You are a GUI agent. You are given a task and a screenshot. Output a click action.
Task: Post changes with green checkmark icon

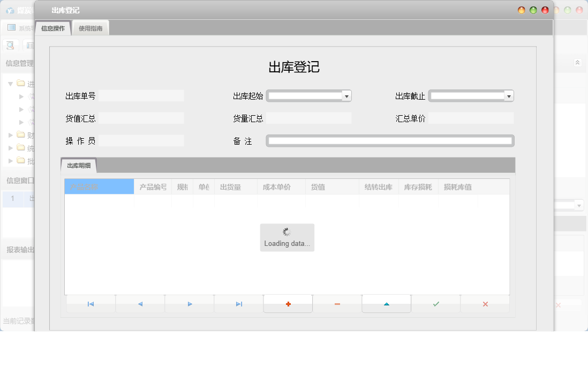435,303
